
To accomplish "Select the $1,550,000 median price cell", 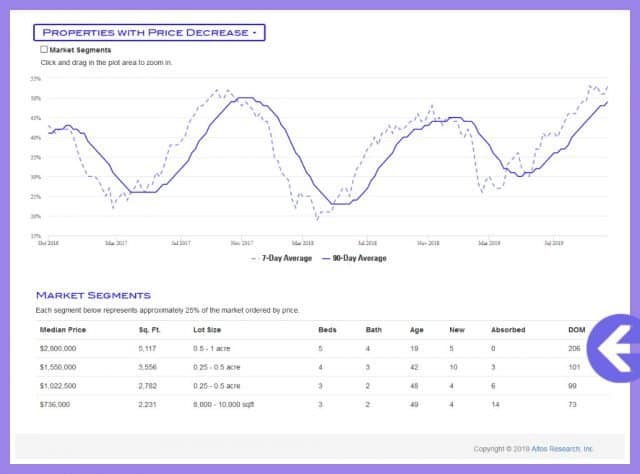I will click(58, 367).
